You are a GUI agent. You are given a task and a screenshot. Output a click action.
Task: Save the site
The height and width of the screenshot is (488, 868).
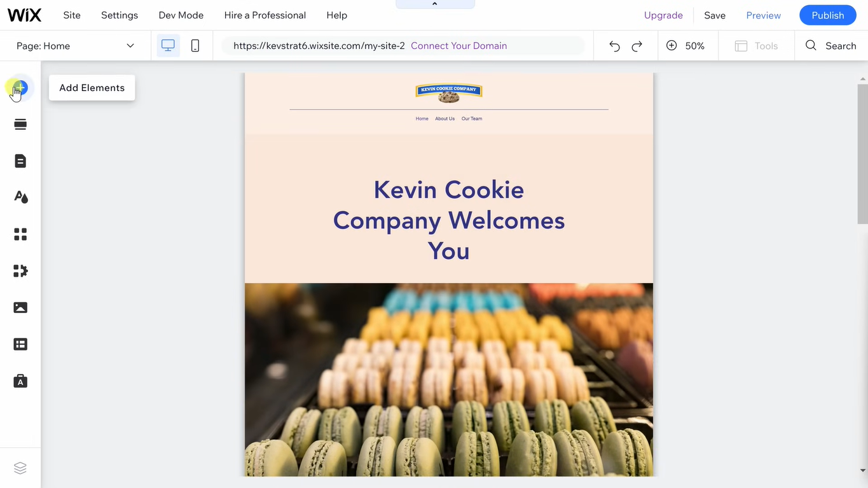tap(715, 15)
